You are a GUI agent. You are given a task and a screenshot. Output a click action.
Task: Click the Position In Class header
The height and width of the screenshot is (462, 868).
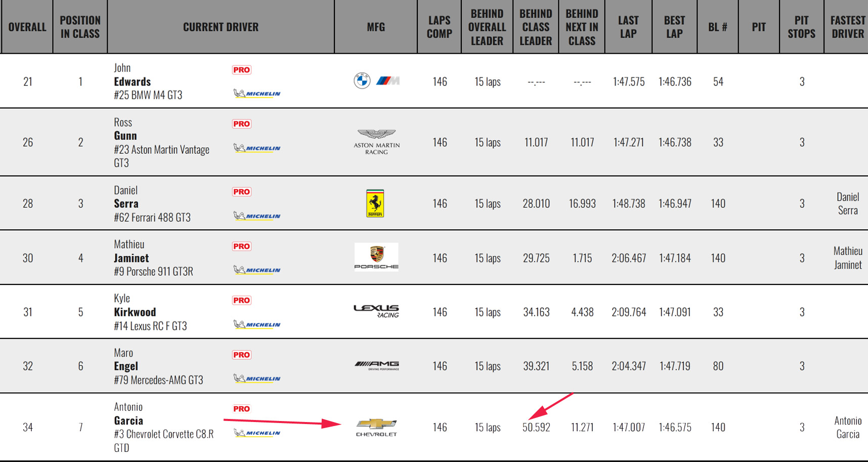pos(80,27)
